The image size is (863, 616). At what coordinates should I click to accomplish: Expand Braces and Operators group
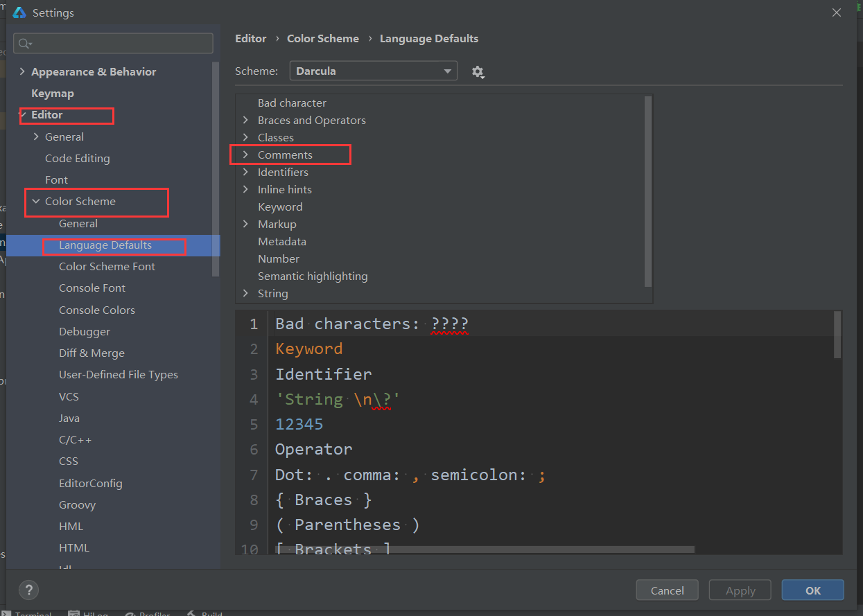tap(245, 120)
